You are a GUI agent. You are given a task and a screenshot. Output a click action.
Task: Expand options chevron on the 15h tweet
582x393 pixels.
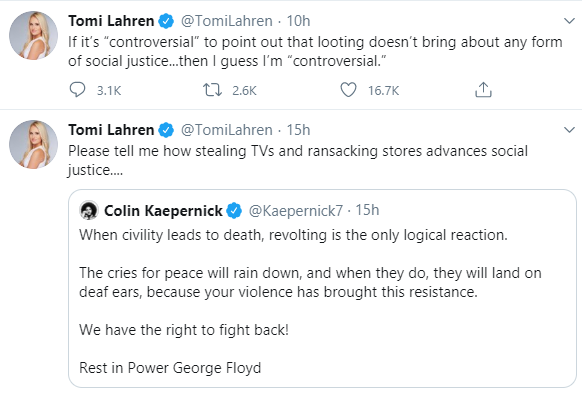(569, 130)
